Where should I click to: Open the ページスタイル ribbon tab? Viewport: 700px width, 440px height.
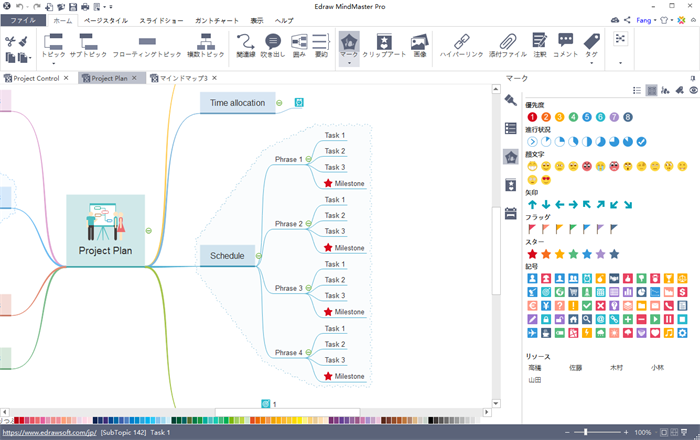105,20
